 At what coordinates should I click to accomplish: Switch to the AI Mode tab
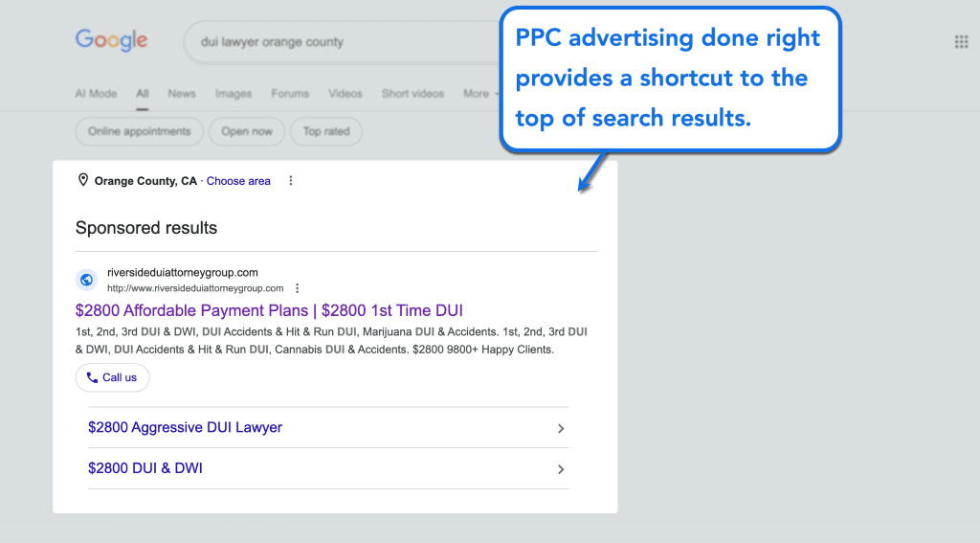pyautogui.click(x=96, y=93)
